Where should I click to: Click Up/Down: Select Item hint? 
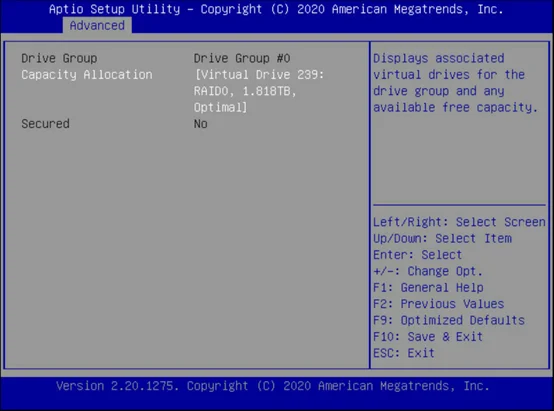click(x=442, y=239)
